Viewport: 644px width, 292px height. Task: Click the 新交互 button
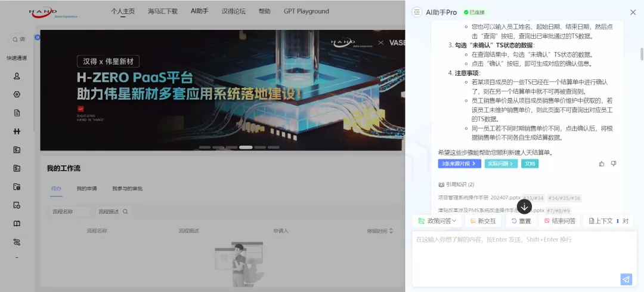pyautogui.click(x=483, y=221)
